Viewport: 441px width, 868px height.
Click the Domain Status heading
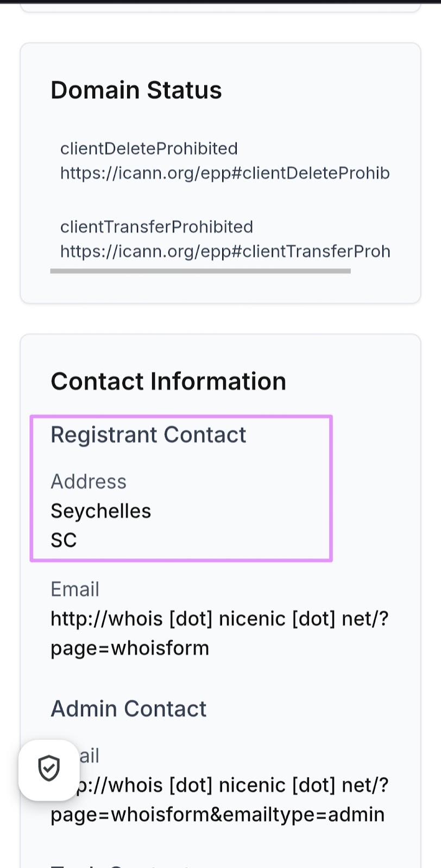click(x=136, y=90)
